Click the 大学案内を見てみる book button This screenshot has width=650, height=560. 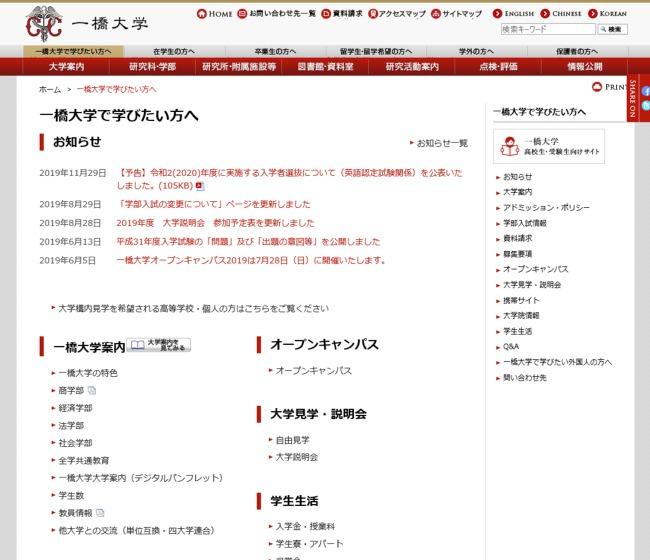pos(158,345)
